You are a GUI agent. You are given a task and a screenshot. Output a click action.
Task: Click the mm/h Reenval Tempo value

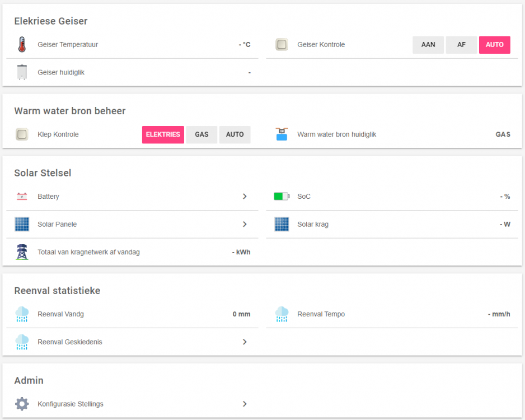(499, 314)
